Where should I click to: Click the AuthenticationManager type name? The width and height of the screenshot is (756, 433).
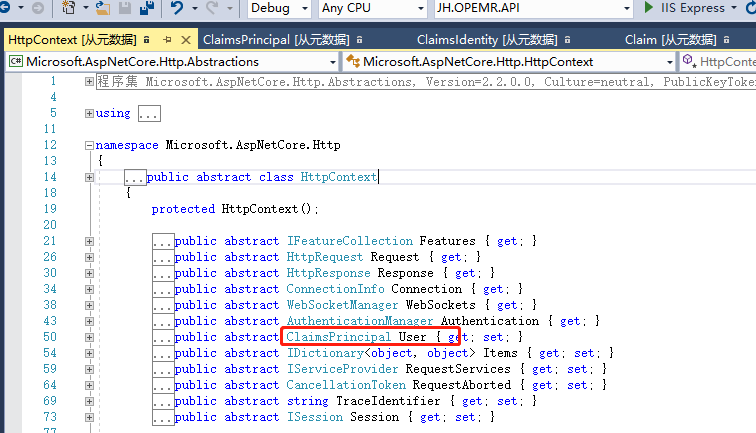360,321
